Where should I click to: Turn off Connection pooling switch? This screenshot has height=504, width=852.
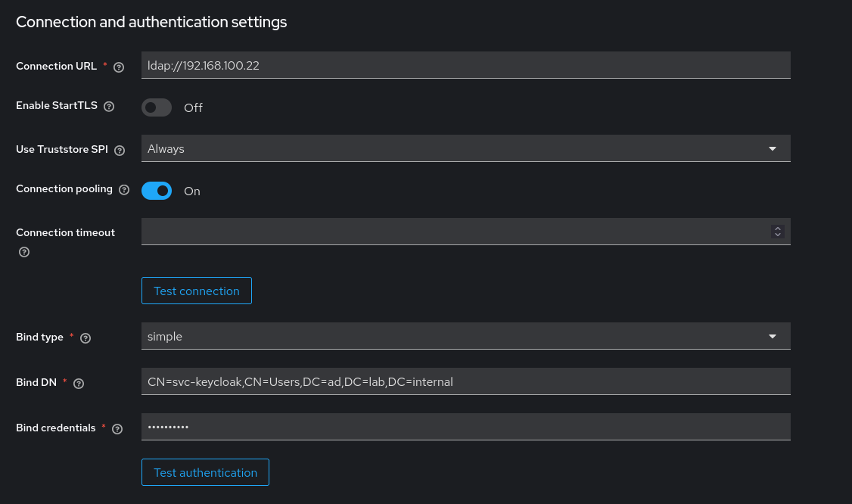[x=157, y=191]
